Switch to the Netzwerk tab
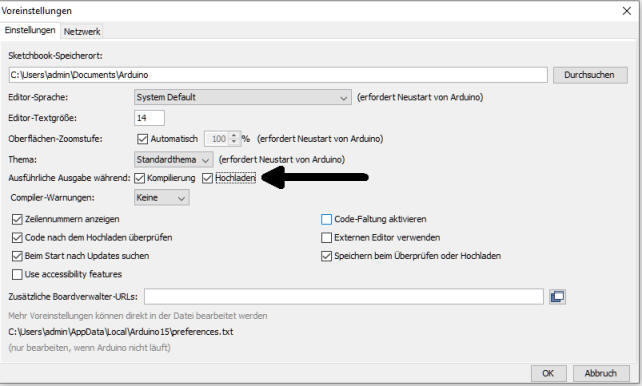The width and height of the screenshot is (642, 386). (82, 32)
